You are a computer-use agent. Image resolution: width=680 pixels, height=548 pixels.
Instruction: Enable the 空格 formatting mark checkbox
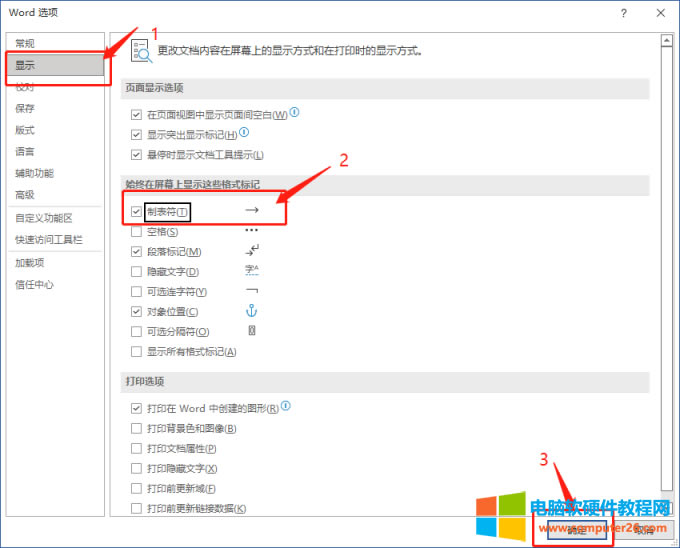136,232
